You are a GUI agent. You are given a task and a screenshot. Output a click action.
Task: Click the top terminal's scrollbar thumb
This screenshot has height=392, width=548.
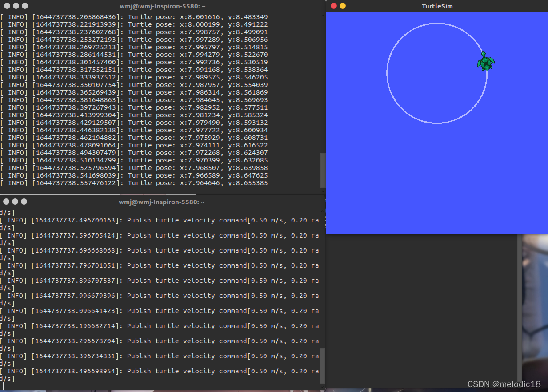coord(323,171)
